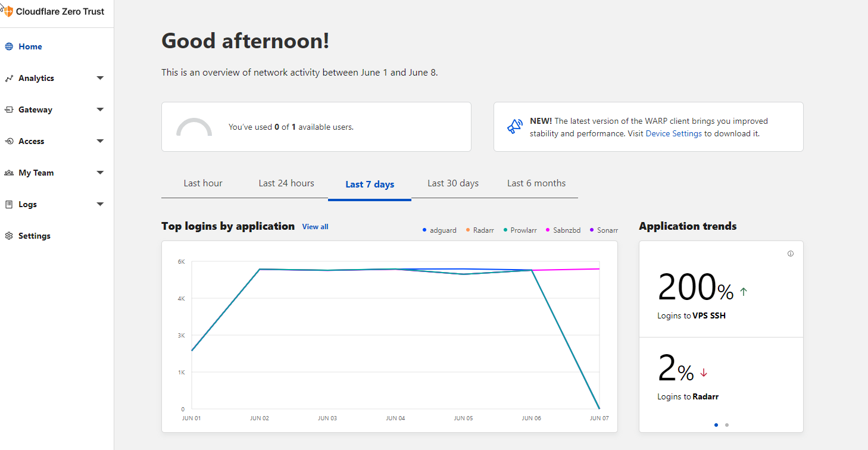
Task: Select the second trends pagination dot
Action: [x=727, y=425]
